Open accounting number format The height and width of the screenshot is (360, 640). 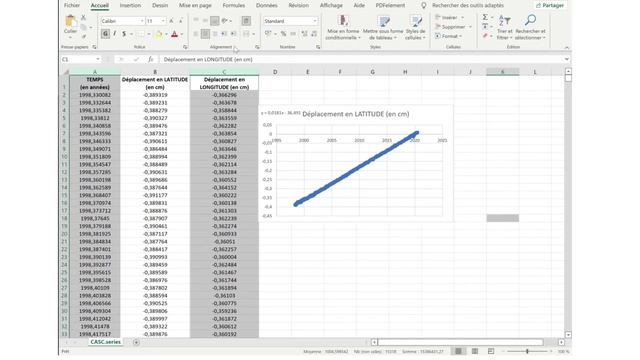point(269,34)
